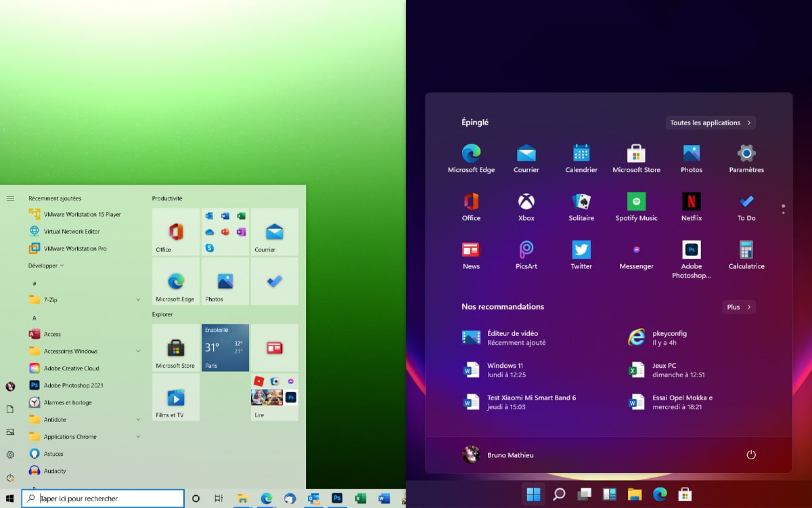Click the hamburger menu icon in Windows 10 Start
812x508 pixels.
[x=10, y=198]
